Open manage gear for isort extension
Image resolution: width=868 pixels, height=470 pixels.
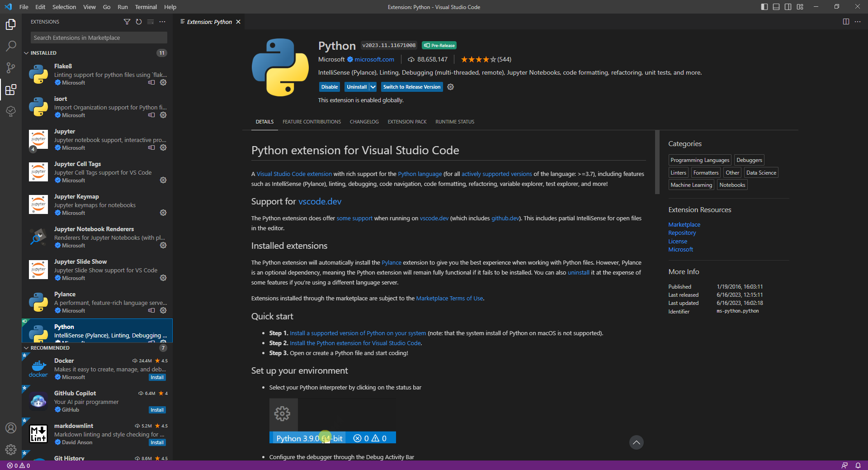(x=163, y=115)
